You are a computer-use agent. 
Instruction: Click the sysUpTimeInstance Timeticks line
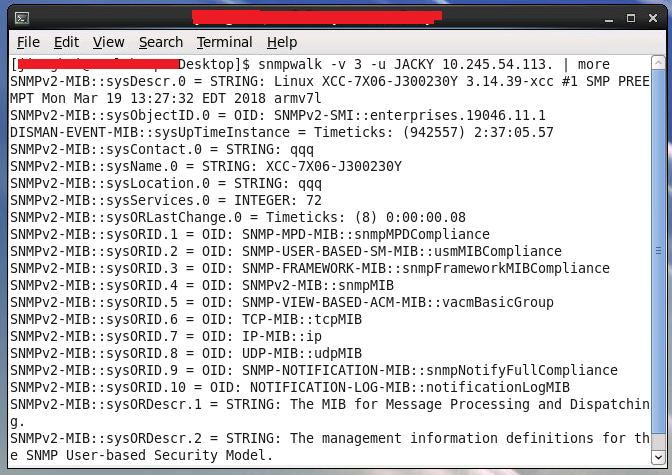point(282,132)
